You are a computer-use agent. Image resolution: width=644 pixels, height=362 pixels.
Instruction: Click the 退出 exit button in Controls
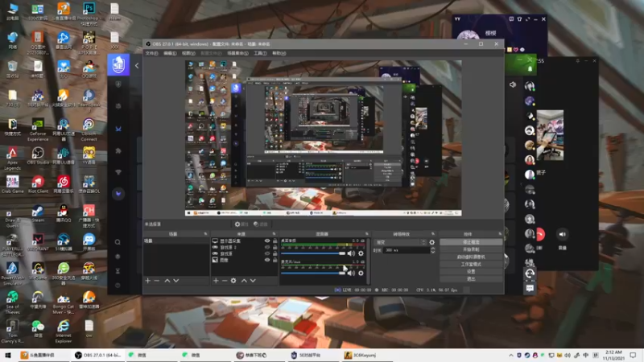[471, 279]
